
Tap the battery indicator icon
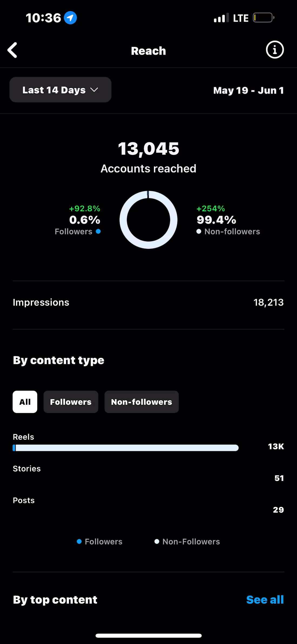tap(263, 18)
